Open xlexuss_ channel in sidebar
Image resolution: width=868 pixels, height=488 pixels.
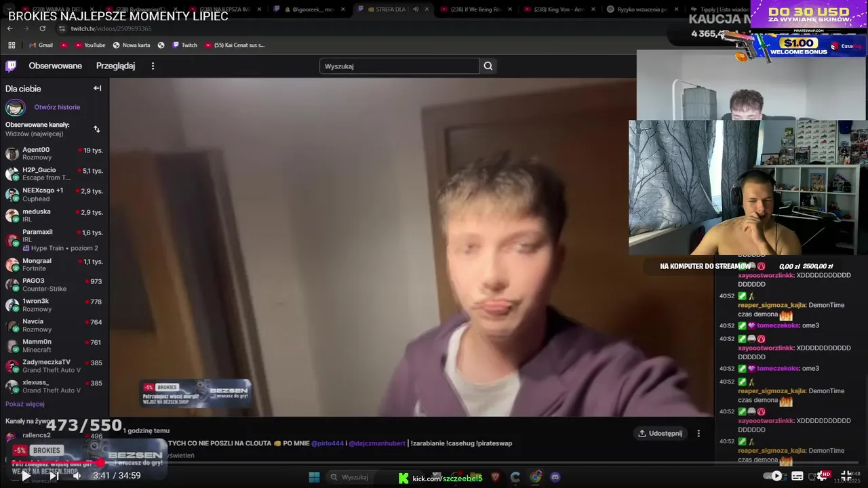coord(54,386)
